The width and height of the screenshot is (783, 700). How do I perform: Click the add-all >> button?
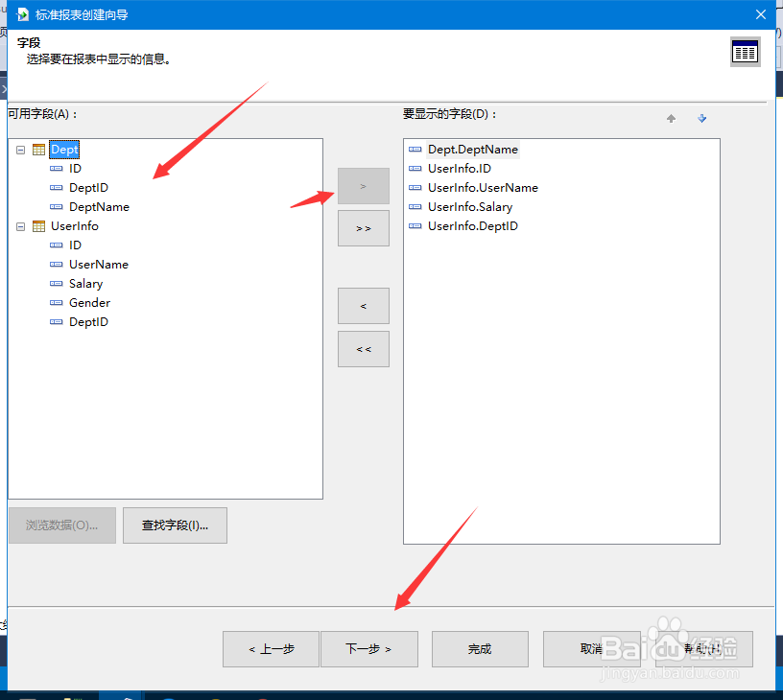tap(363, 228)
